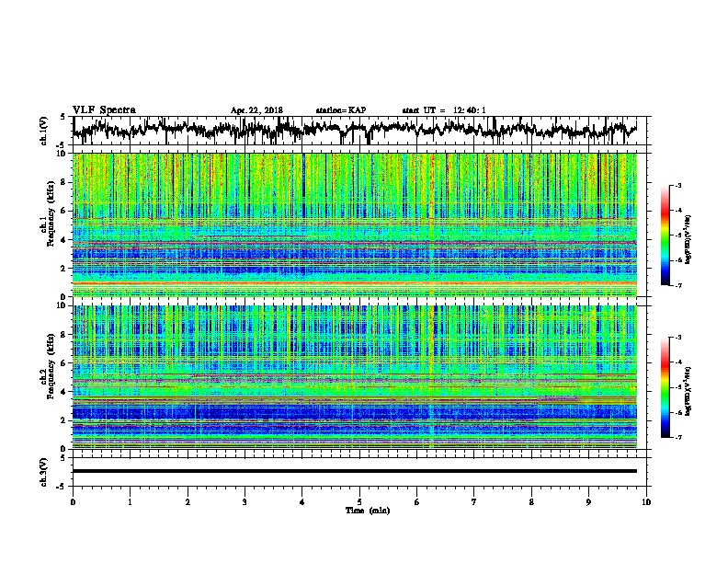Click the ch.2 colorbar log(PSD) label
The height and width of the screenshot is (563, 728).
pyautogui.click(x=688, y=391)
